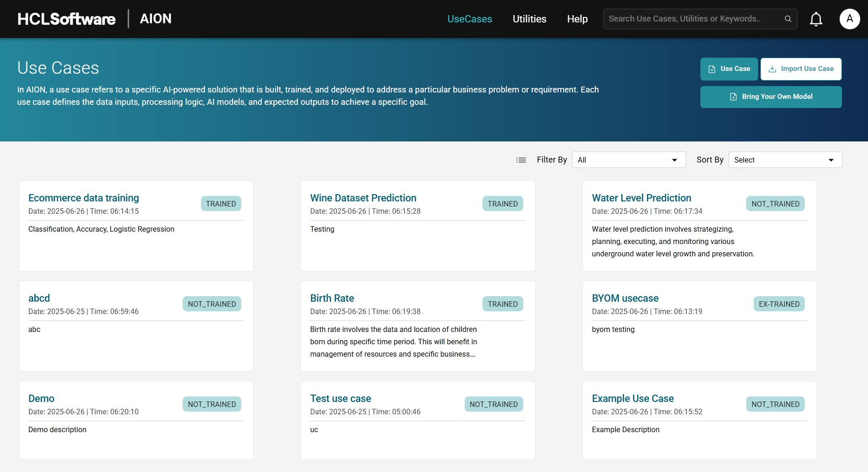Click the search magnifier icon
868x472 pixels.
[788, 19]
